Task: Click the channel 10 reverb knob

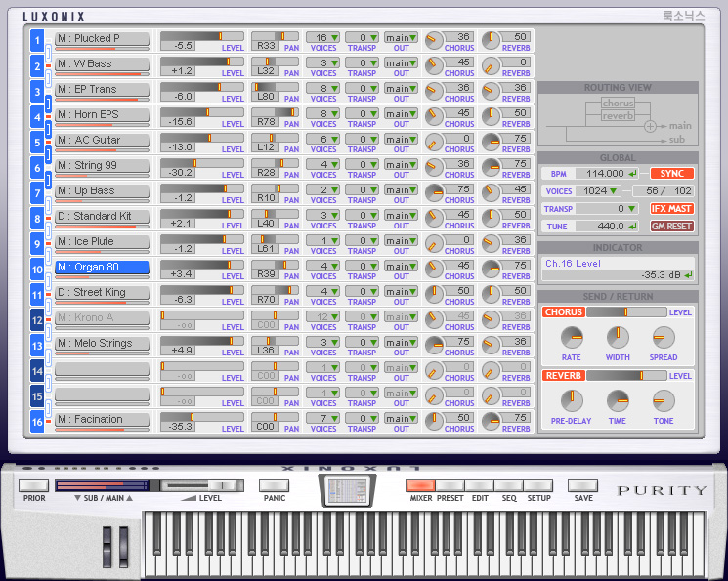Action: 491,270
